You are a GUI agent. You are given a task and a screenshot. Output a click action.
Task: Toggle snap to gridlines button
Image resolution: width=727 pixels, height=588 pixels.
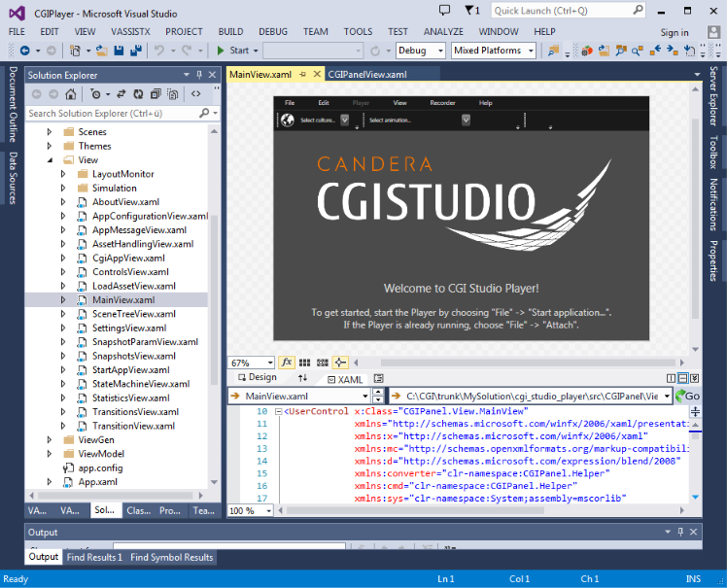tap(323, 363)
